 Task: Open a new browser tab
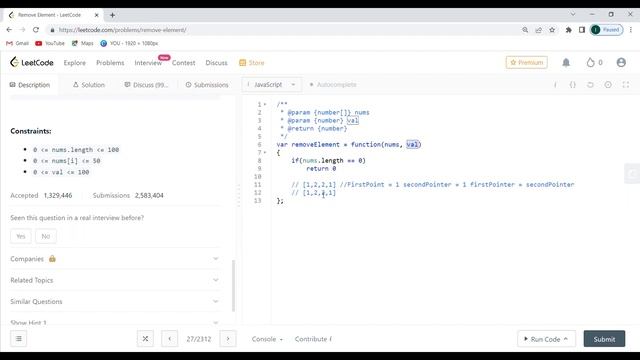pos(112,15)
